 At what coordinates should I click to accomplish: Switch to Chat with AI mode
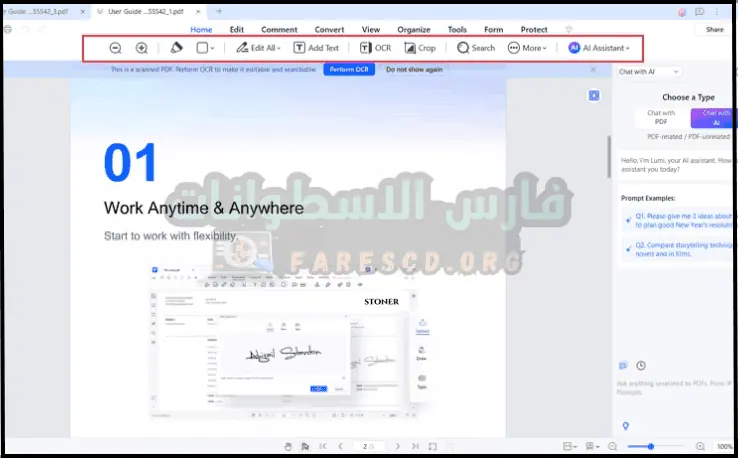click(x=710, y=118)
